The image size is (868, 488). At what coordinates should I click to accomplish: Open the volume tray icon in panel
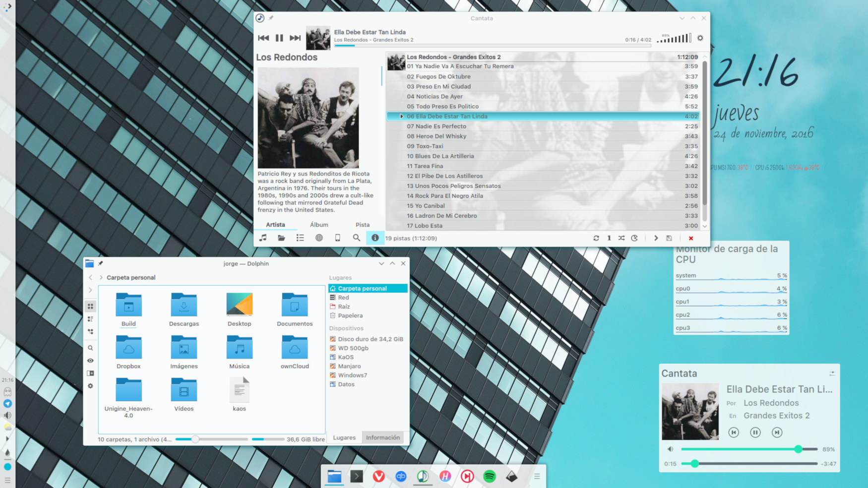coord(7,416)
